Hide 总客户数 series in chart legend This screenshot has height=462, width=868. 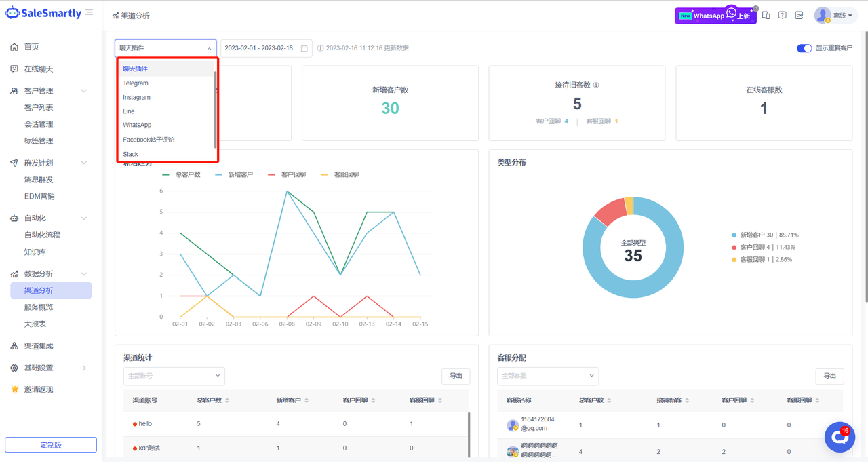(181, 175)
